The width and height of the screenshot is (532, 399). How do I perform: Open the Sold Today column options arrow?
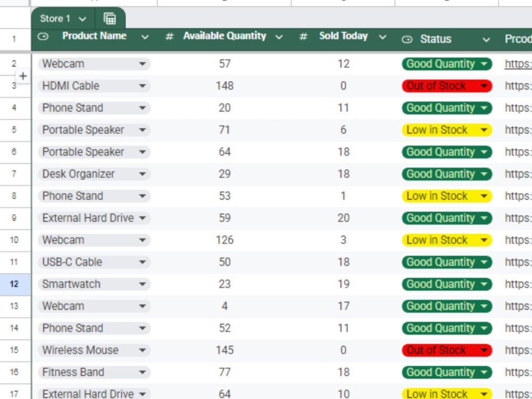pos(383,37)
